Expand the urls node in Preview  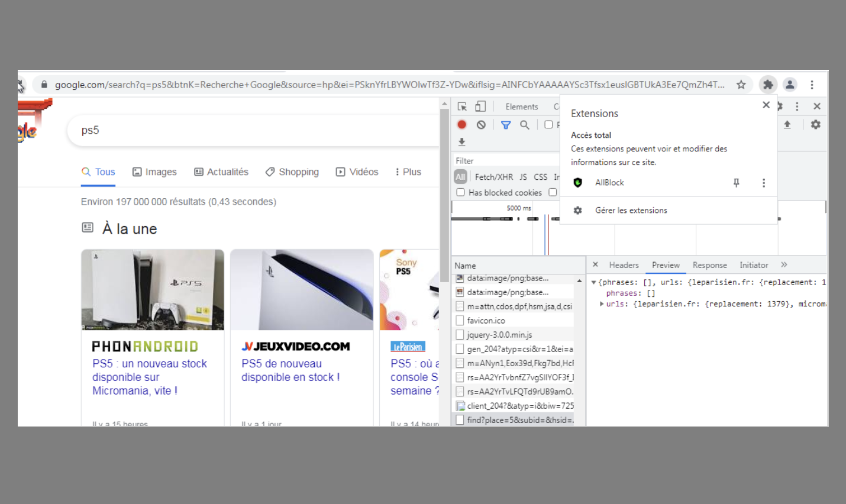(x=602, y=304)
